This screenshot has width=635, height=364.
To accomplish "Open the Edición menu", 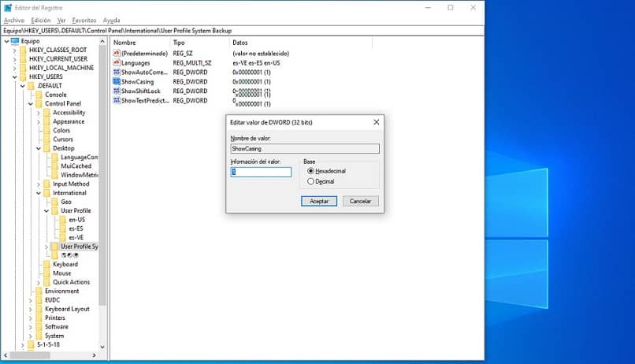I will tap(41, 20).
